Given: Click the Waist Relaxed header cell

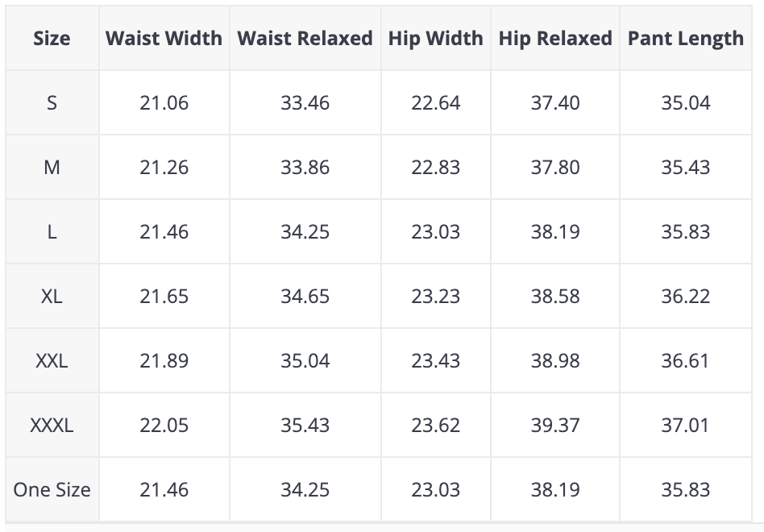Looking at the screenshot, I should (x=305, y=38).
